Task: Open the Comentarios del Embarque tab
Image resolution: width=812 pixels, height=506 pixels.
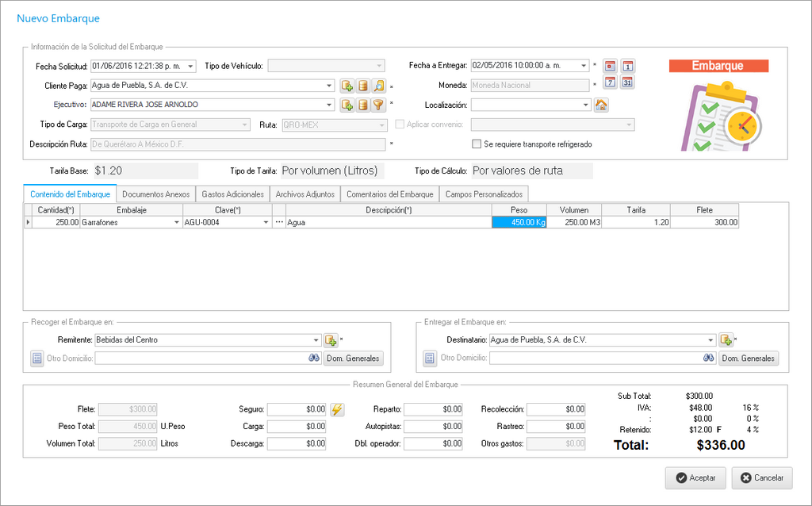Action: [x=389, y=194]
